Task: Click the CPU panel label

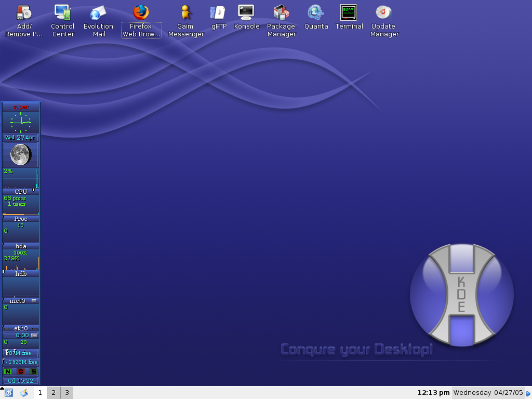Action: 21,192
